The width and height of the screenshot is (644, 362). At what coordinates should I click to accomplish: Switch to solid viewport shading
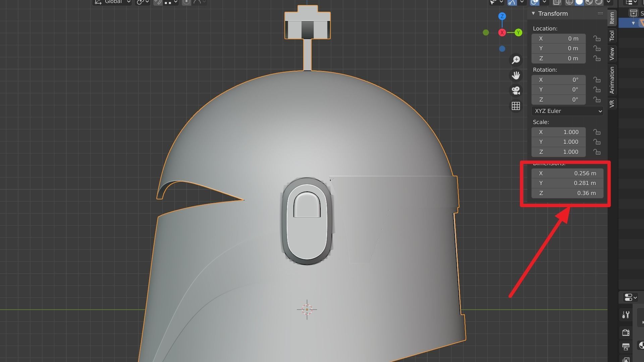[x=579, y=2]
